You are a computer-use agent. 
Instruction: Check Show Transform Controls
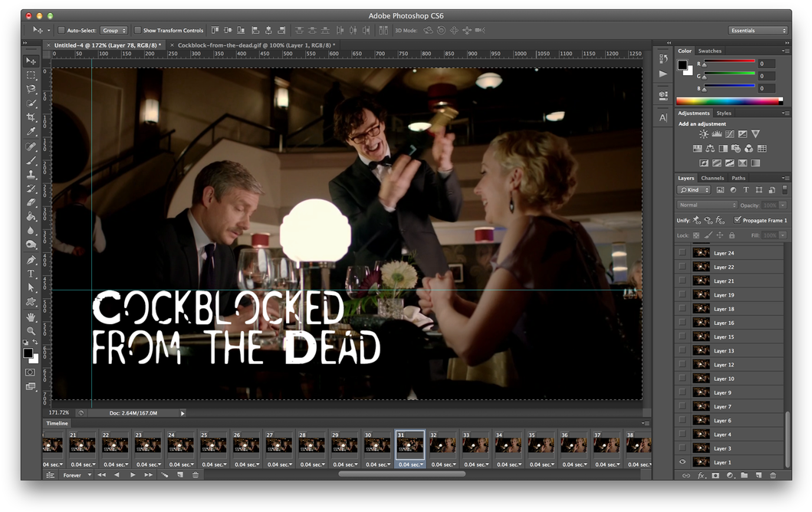coord(138,31)
